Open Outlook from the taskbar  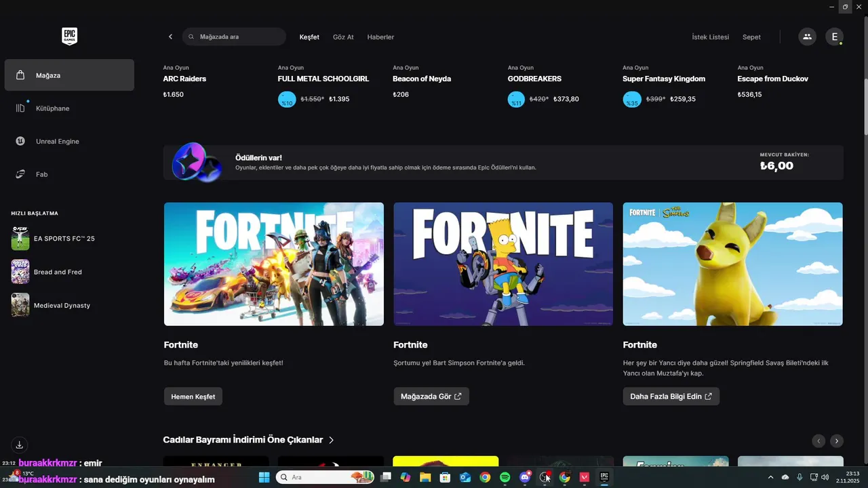465,477
